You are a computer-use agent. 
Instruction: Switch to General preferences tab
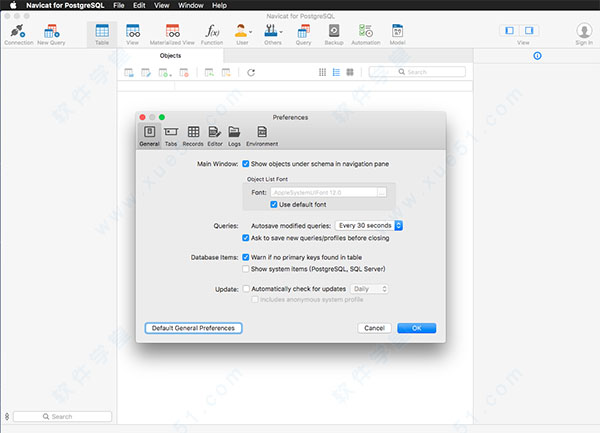pos(149,136)
